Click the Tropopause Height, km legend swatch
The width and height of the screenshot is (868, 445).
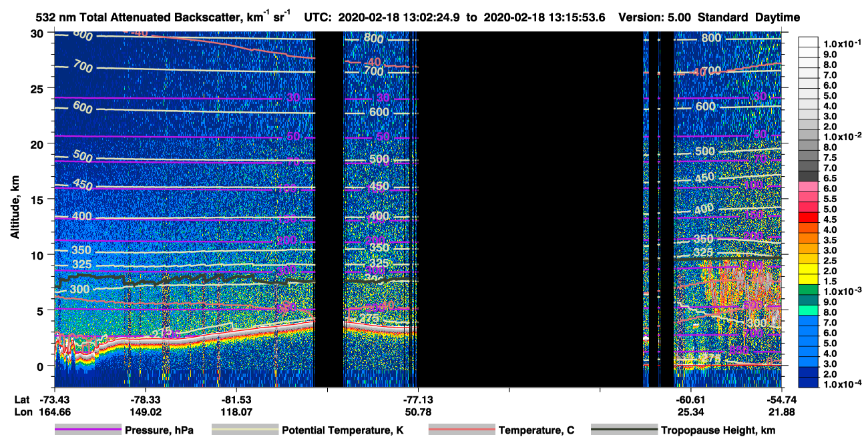tap(624, 430)
